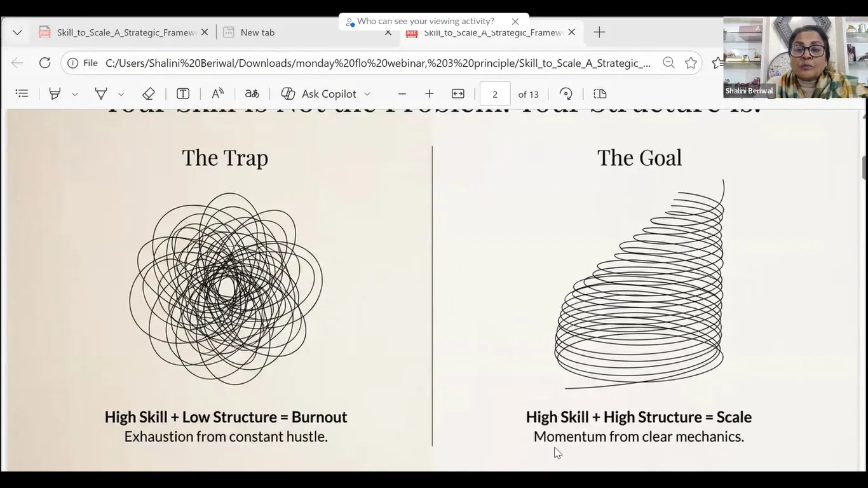Expand the Highlight color dropdown arrow
This screenshot has height=488, width=868.
(75, 94)
